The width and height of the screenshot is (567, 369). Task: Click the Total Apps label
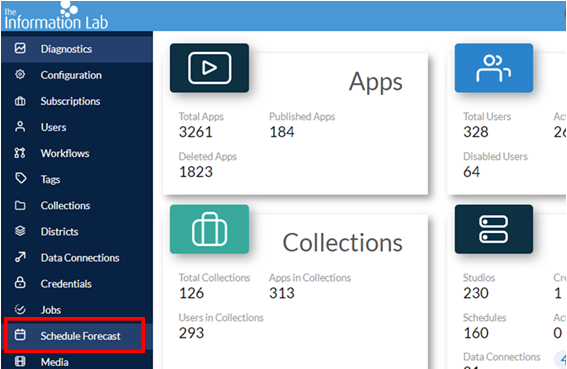click(201, 116)
